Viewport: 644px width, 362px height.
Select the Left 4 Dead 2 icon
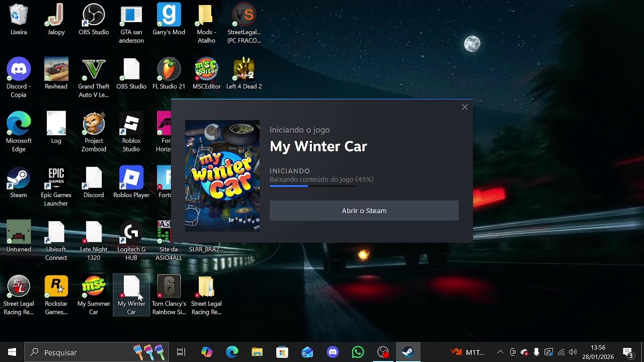click(244, 74)
